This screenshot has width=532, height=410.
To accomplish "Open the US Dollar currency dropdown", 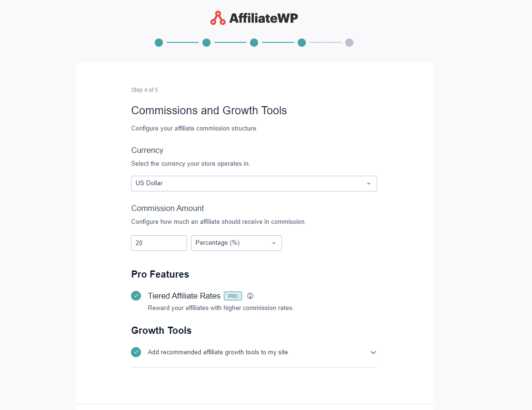I will [x=254, y=183].
